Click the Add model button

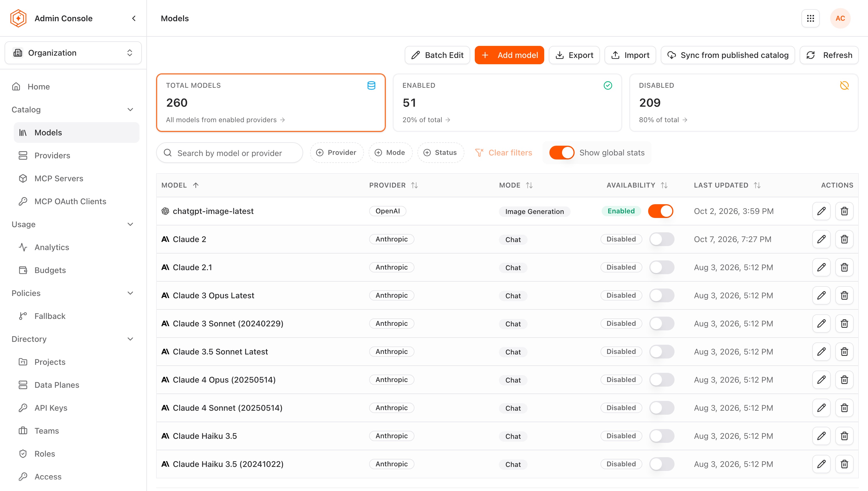click(509, 55)
